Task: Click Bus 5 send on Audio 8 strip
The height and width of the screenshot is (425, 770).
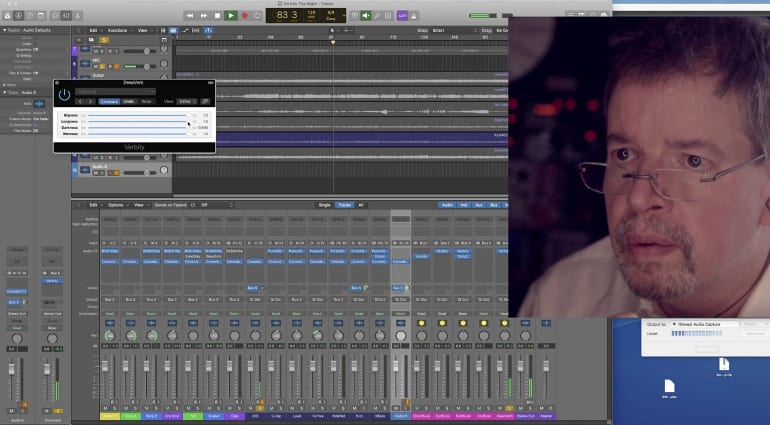Action: [398, 288]
